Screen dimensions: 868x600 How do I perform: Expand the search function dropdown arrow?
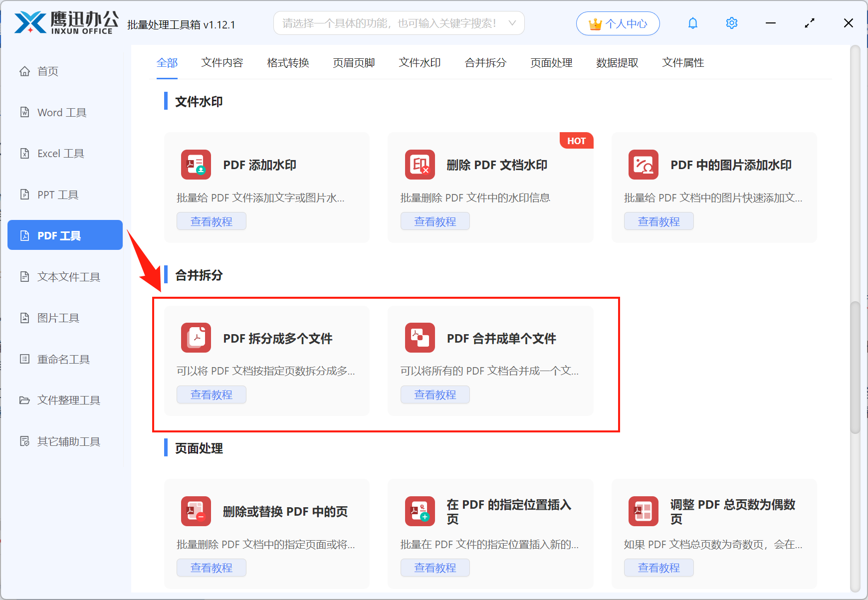click(512, 23)
